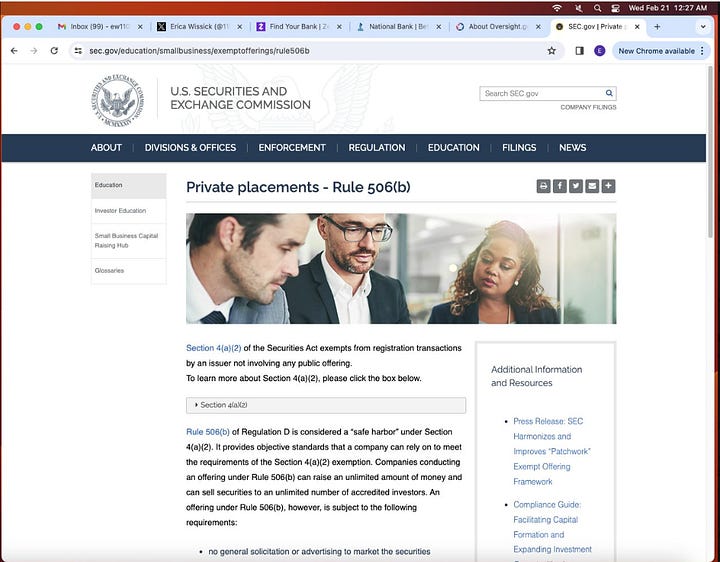The height and width of the screenshot is (562, 720).
Task: Select Education in the sidebar
Action: (129, 185)
